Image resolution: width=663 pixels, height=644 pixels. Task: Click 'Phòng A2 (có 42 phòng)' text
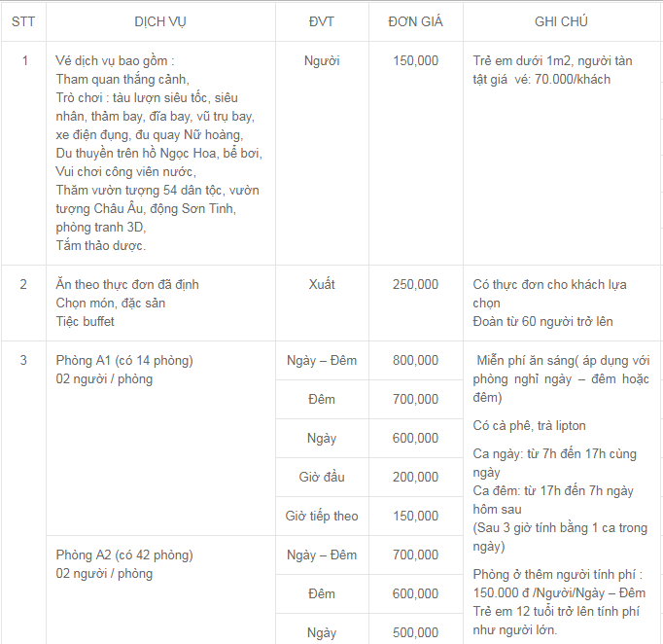[x=124, y=555]
